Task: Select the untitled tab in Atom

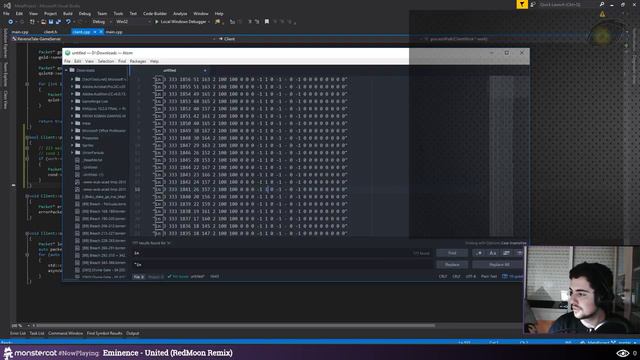Action: point(169,70)
